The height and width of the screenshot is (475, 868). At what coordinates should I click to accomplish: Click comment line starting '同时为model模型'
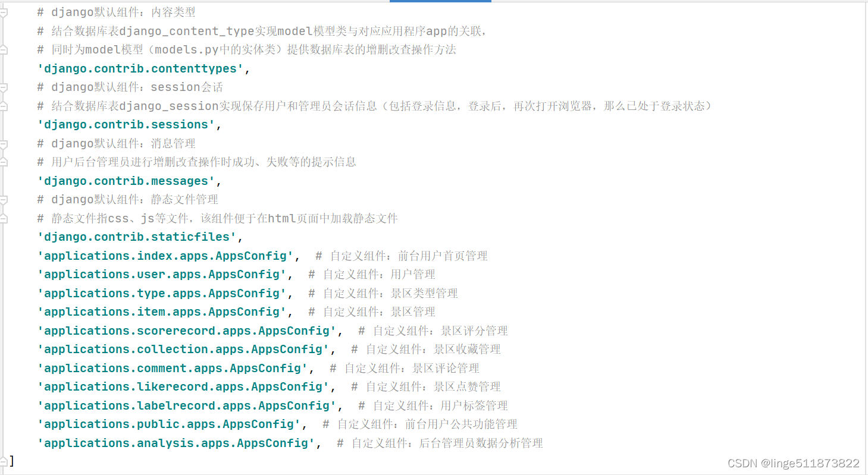pos(247,50)
